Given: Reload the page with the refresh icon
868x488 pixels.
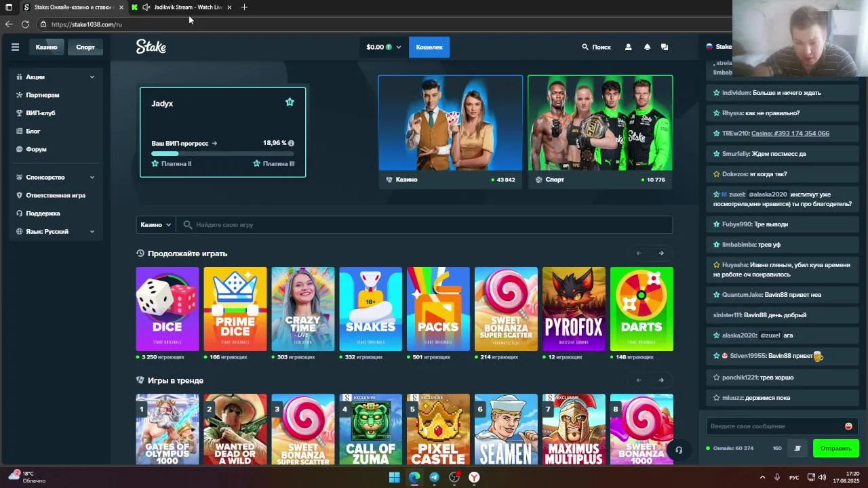Looking at the screenshot, I should click(x=25, y=24).
